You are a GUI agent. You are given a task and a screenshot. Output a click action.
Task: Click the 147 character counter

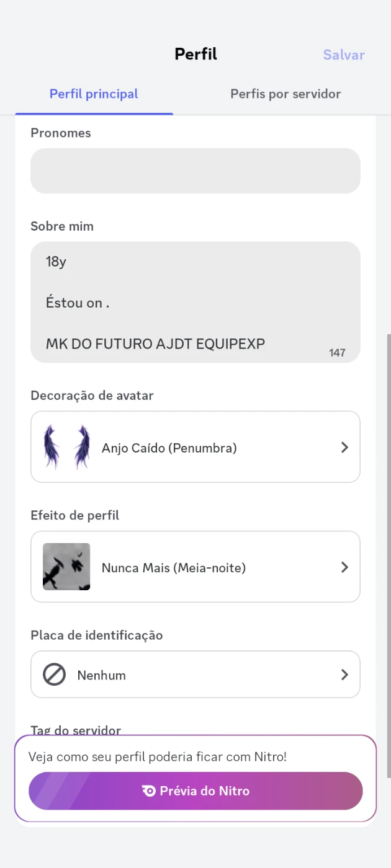[x=337, y=353]
